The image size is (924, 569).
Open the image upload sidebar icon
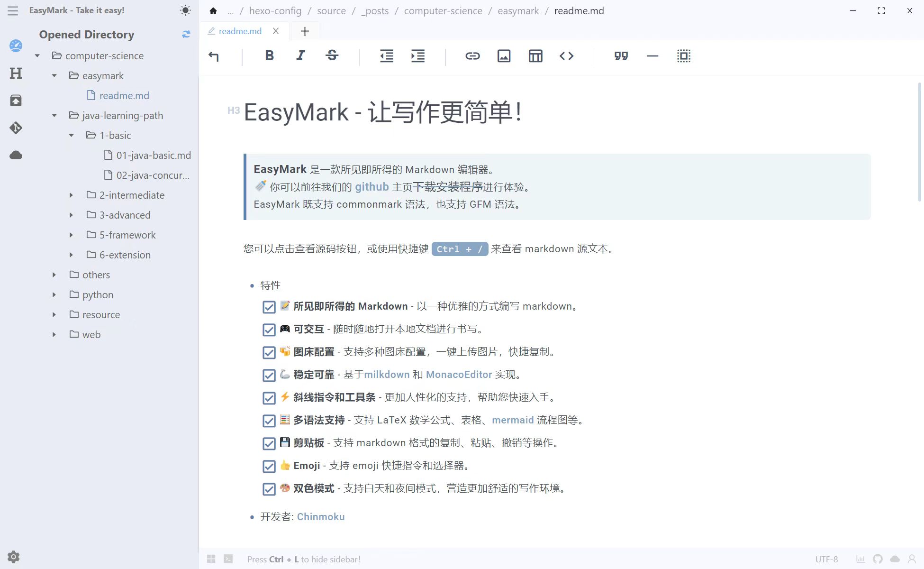[x=16, y=100]
